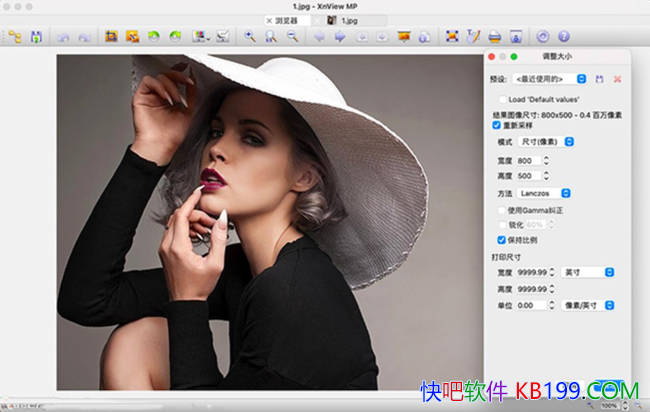Uncheck the 保持比例 keep ratio checkbox
The width and height of the screenshot is (650, 412).
click(502, 241)
